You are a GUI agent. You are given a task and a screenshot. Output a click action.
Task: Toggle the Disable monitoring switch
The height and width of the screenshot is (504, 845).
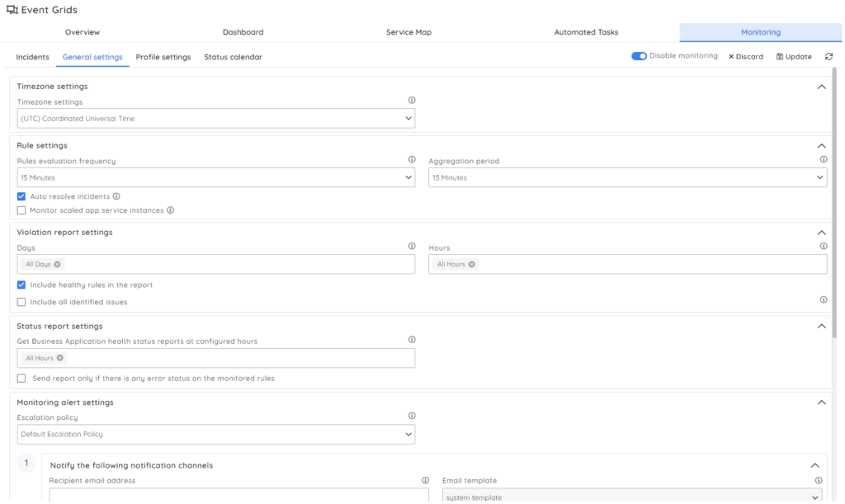click(x=639, y=56)
